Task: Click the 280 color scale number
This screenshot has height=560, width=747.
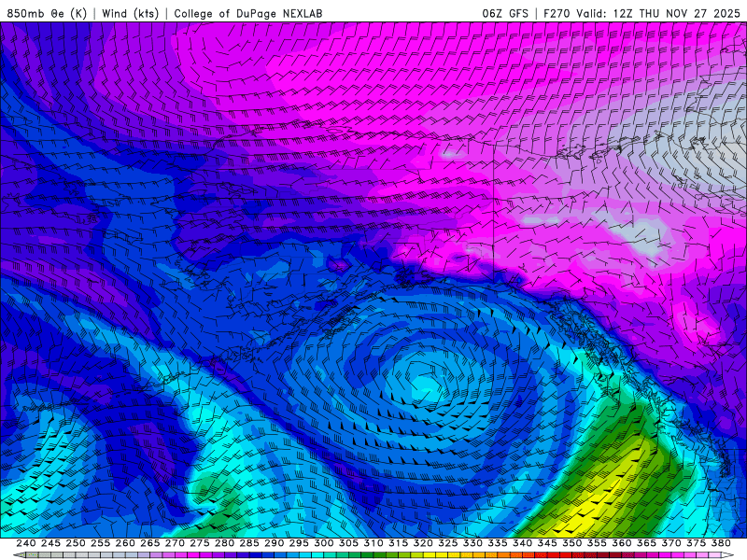Action: click(224, 543)
